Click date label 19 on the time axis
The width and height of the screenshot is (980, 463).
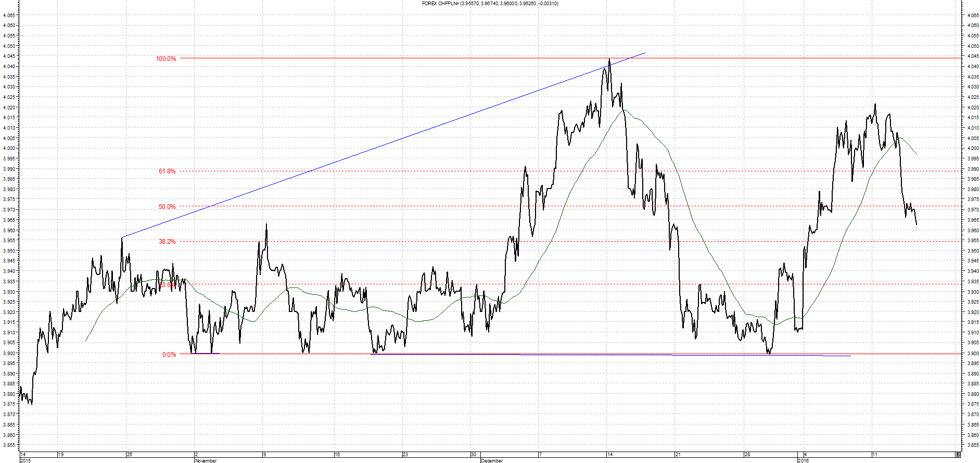tap(61, 455)
